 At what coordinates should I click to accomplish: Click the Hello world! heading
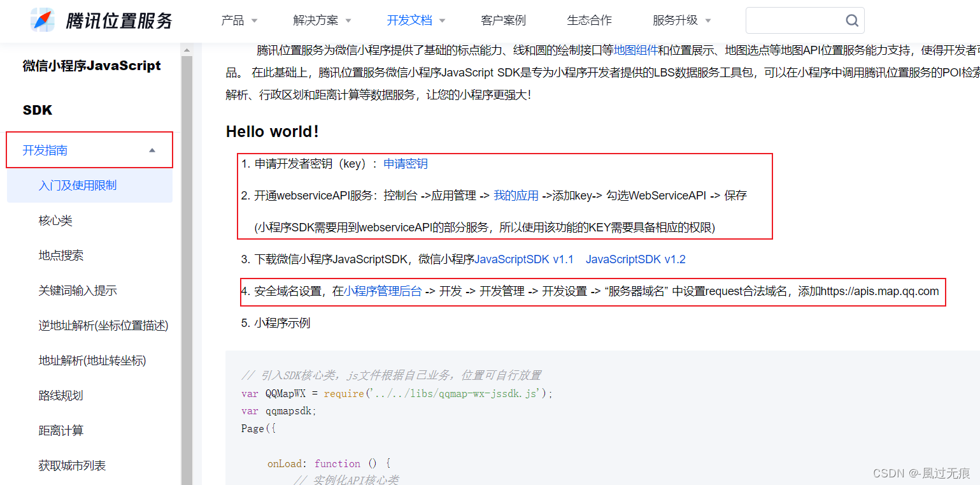(273, 131)
